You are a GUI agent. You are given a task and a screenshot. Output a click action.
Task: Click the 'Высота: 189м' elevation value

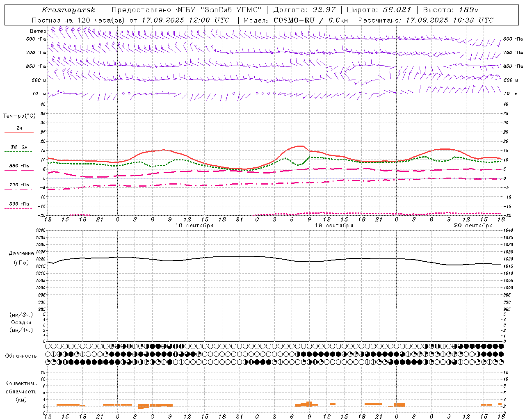point(451,10)
